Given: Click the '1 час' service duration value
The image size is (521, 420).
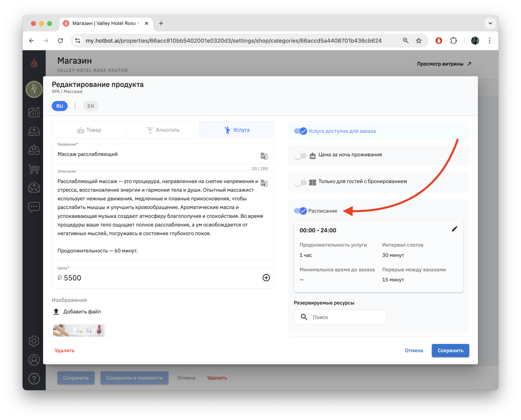Looking at the screenshot, I should tap(306, 255).
